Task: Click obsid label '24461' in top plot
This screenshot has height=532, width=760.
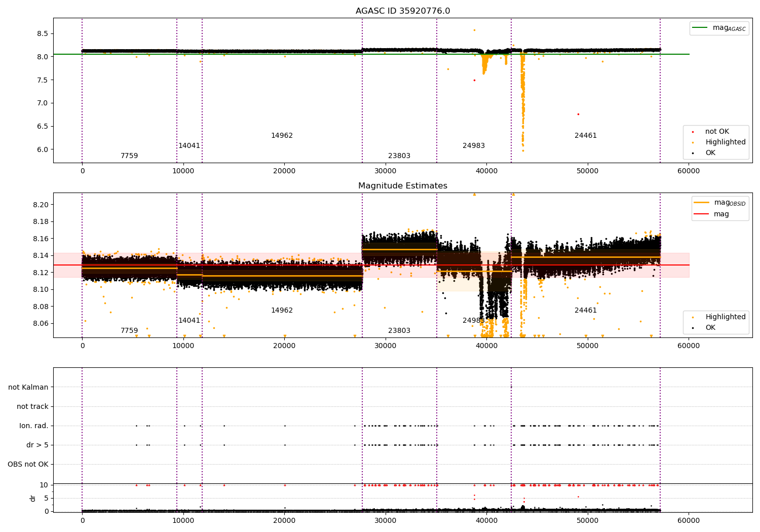Action: [x=586, y=136]
